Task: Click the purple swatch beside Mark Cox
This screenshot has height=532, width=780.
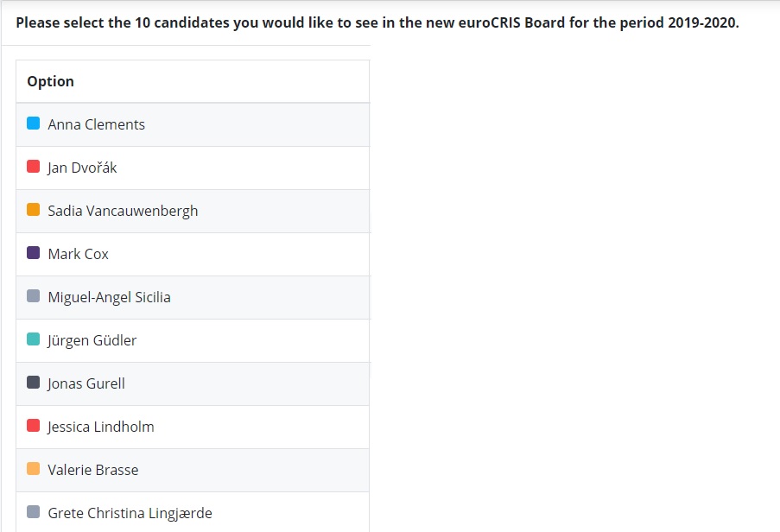Action: (34, 252)
